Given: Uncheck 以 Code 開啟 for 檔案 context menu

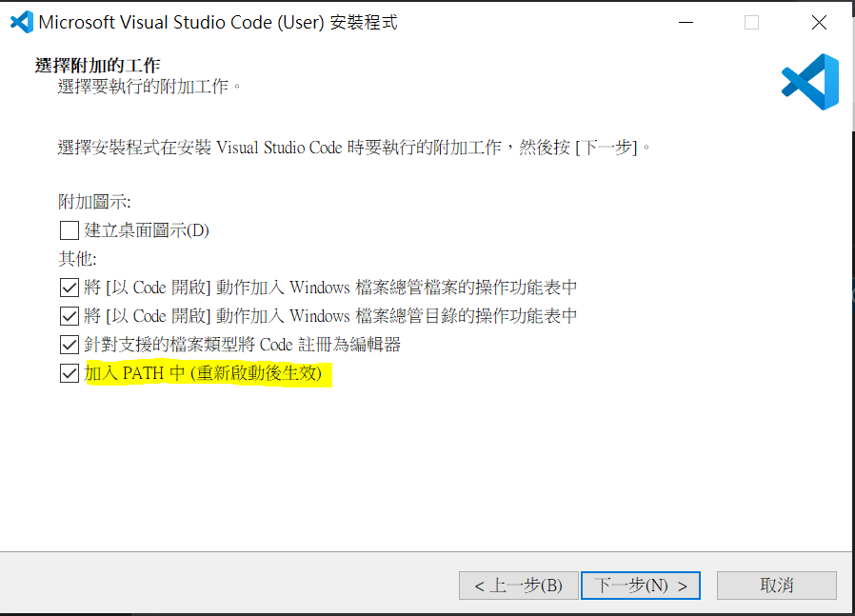Looking at the screenshot, I should (70, 288).
